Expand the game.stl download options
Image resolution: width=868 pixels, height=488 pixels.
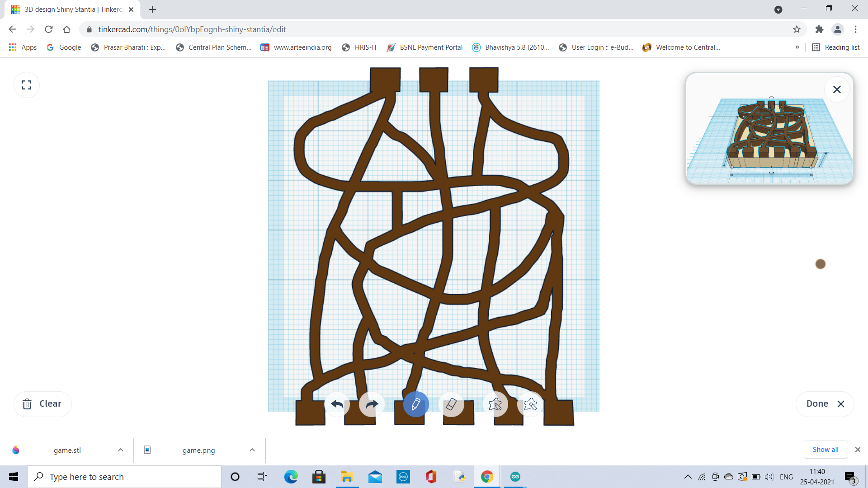[x=120, y=450]
